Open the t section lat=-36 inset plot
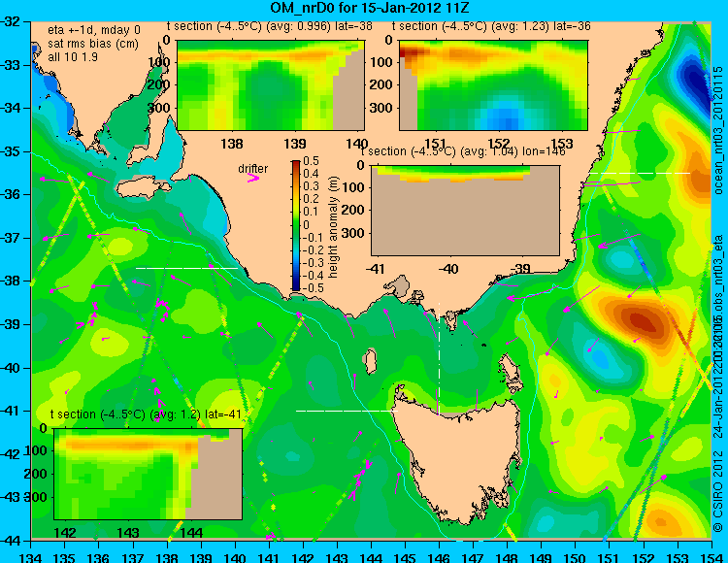The height and width of the screenshot is (563, 728). click(x=493, y=85)
